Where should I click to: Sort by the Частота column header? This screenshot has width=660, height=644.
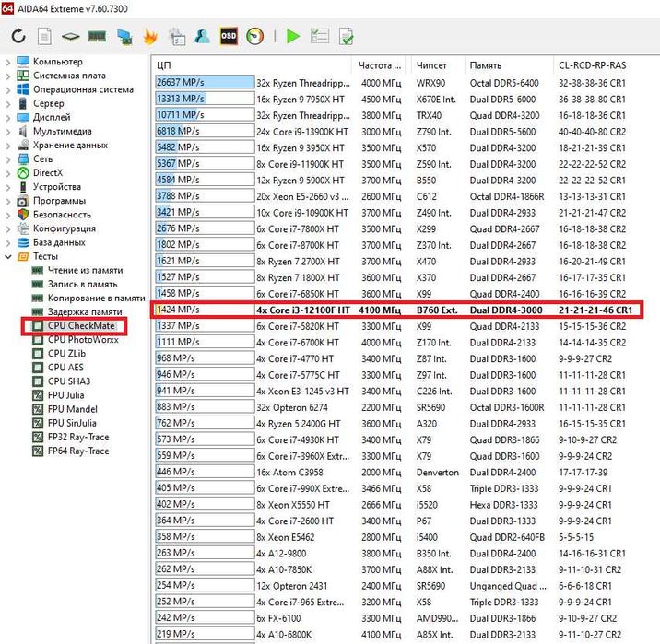click(381, 65)
